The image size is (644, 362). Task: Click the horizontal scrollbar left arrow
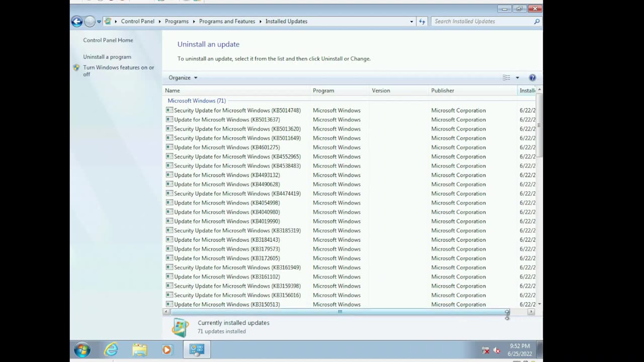pos(167,312)
